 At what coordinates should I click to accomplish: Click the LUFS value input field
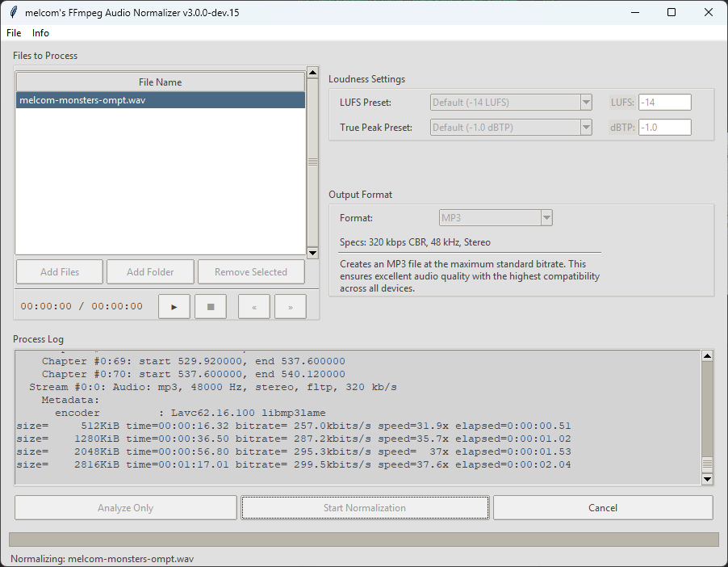click(664, 103)
